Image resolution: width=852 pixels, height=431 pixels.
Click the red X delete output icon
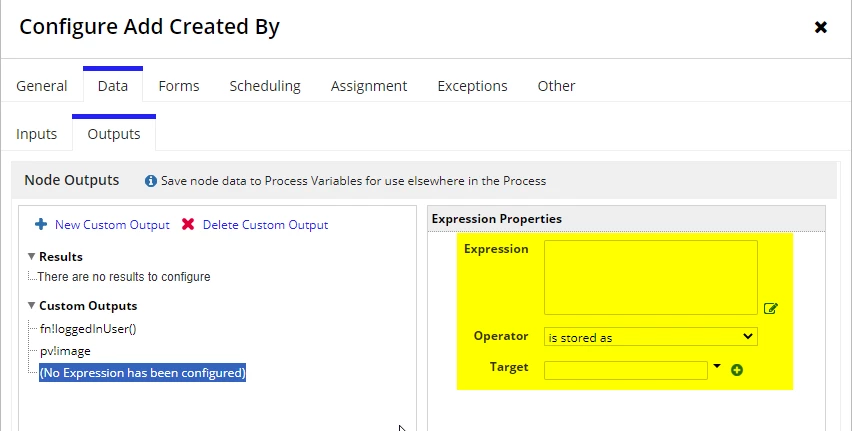click(x=188, y=224)
